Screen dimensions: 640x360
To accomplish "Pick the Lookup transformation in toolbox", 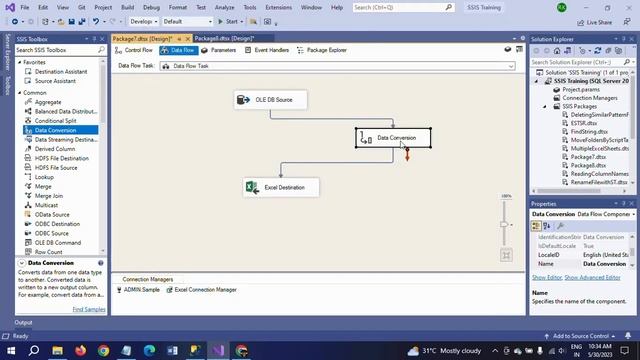I will (44, 177).
